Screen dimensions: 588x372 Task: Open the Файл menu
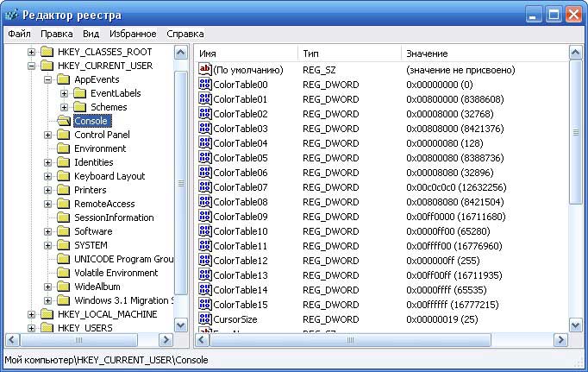19,34
